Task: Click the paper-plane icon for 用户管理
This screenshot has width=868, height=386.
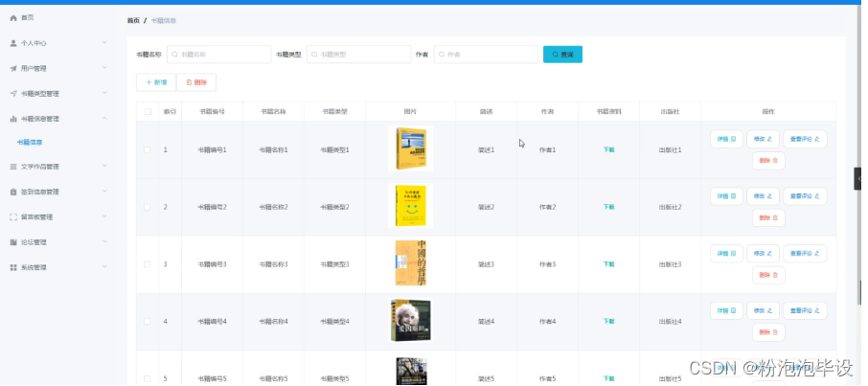Action: (x=13, y=69)
